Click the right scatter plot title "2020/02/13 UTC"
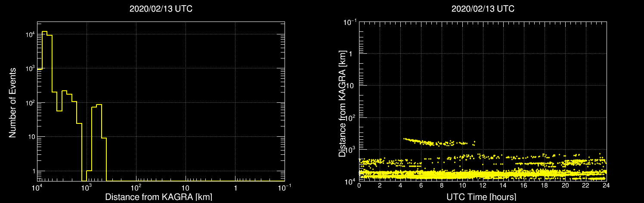This screenshot has height=203, width=644. [x=483, y=9]
